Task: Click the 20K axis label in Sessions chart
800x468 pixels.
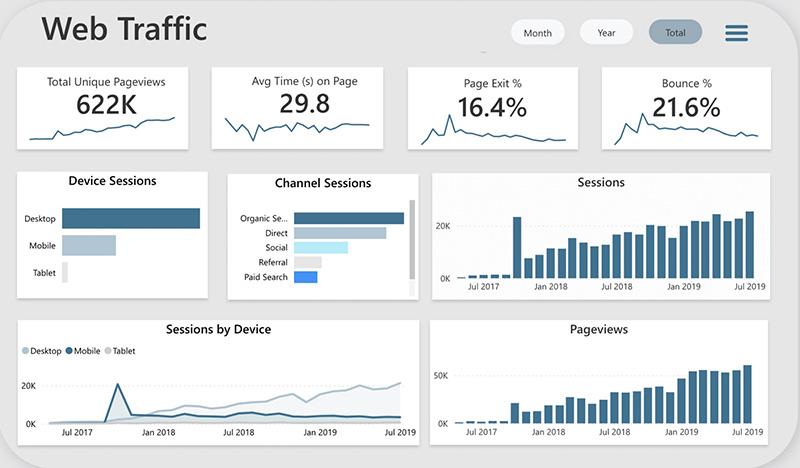Action: click(x=443, y=226)
